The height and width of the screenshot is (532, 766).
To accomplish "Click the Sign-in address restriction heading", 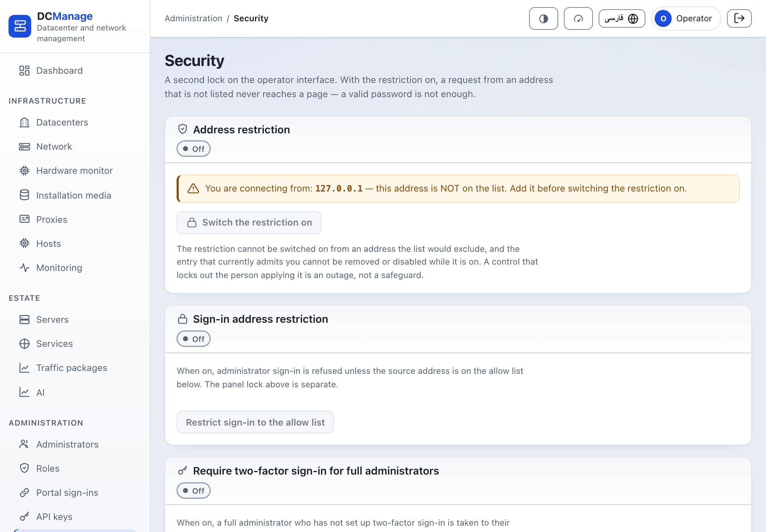I will coord(261,319).
